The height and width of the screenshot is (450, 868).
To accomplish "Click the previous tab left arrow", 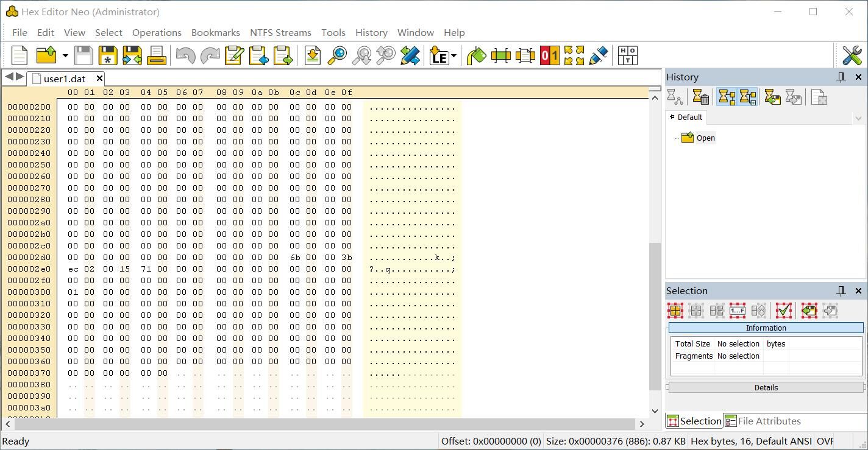I will coord(9,77).
